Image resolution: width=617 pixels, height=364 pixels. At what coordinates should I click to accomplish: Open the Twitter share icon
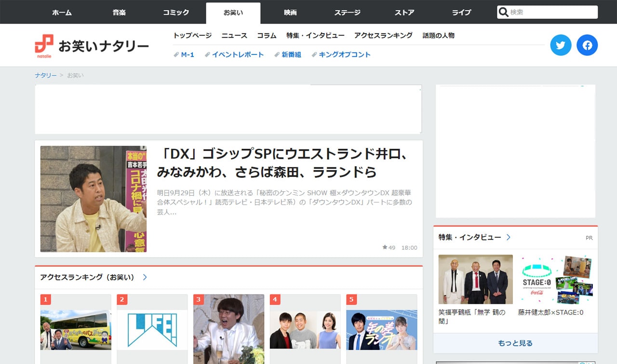(561, 45)
